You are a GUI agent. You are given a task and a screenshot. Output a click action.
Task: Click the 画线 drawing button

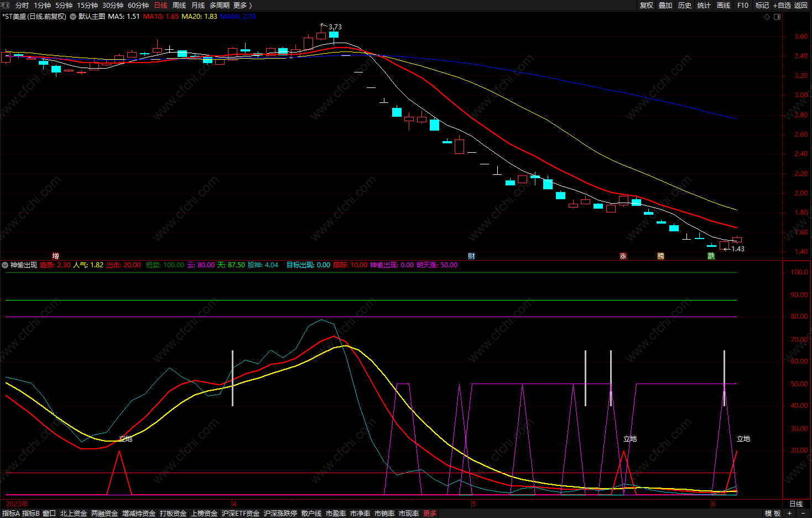pyautogui.click(x=723, y=5)
